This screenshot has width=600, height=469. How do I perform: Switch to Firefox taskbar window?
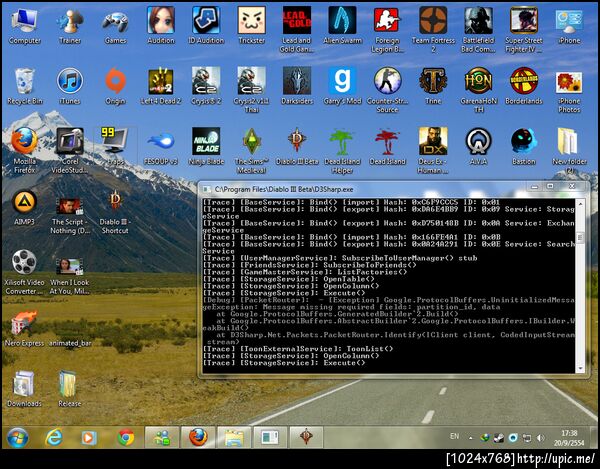point(198,437)
